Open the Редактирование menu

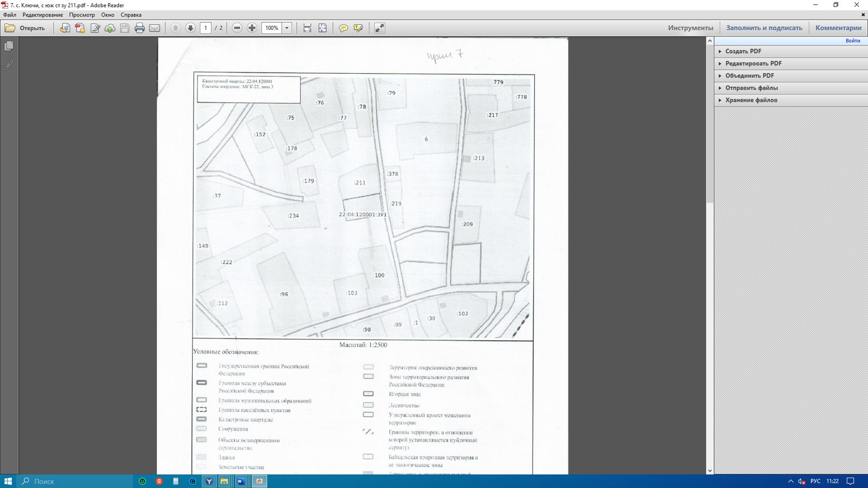point(42,15)
